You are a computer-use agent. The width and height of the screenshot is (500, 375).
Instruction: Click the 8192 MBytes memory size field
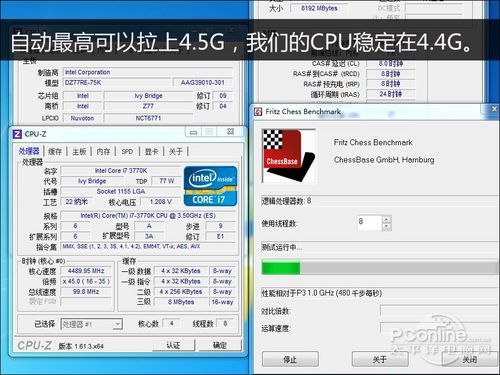point(319,8)
